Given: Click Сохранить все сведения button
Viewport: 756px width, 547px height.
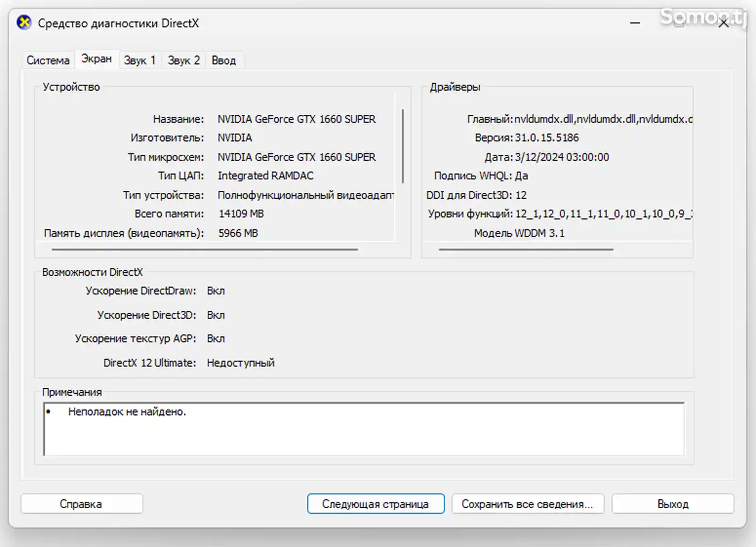Looking at the screenshot, I should pyautogui.click(x=528, y=504).
